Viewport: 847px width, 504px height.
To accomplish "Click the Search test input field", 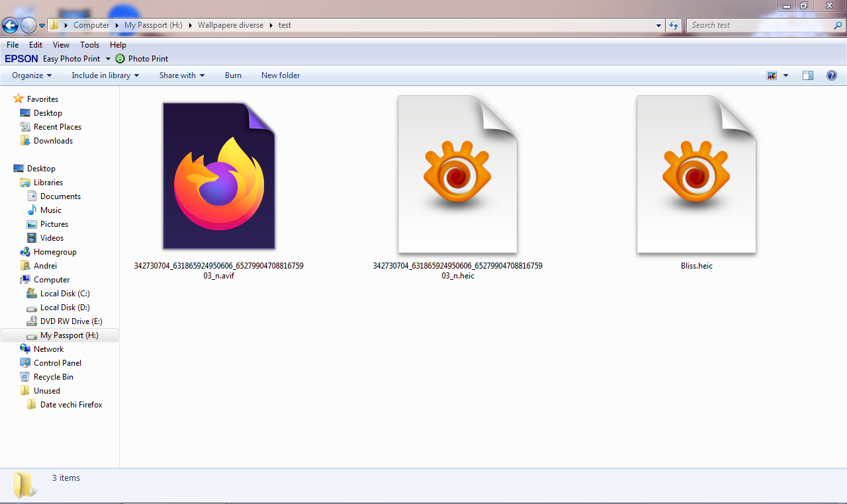I will (x=758, y=25).
